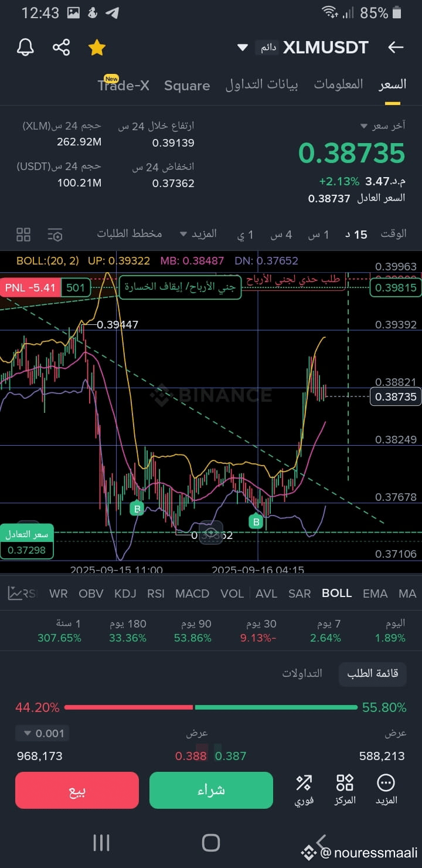The height and width of the screenshot is (868, 422).
Task: Select the الوقت time chart view
Action: [x=393, y=233]
